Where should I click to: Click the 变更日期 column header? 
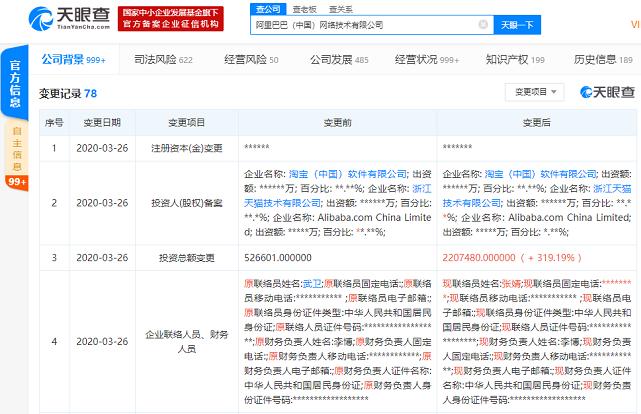tap(102, 122)
